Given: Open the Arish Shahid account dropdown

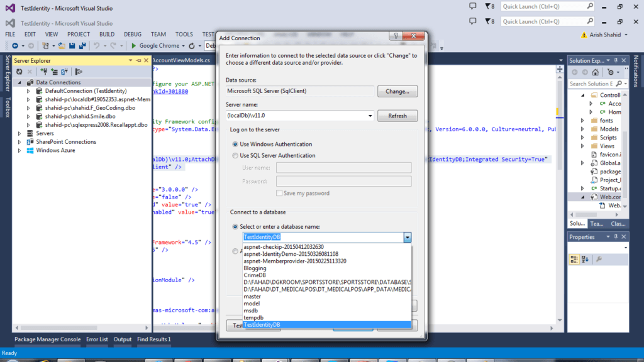Looking at the screenshot, I should click(626, 35).
